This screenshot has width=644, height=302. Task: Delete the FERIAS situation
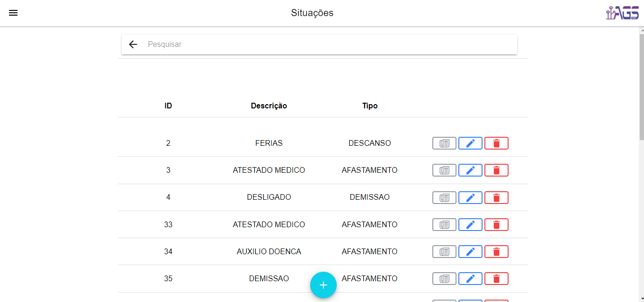pos(496,143)
